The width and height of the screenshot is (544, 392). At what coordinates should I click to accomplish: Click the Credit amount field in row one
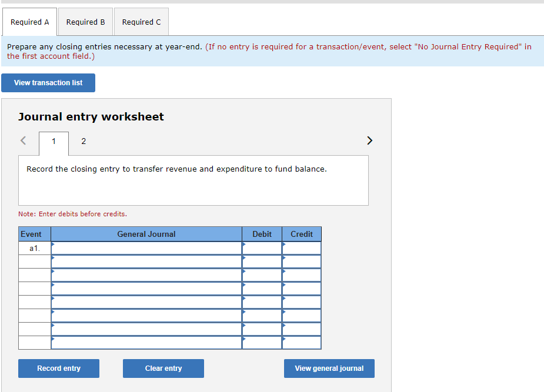pos(301,247)
